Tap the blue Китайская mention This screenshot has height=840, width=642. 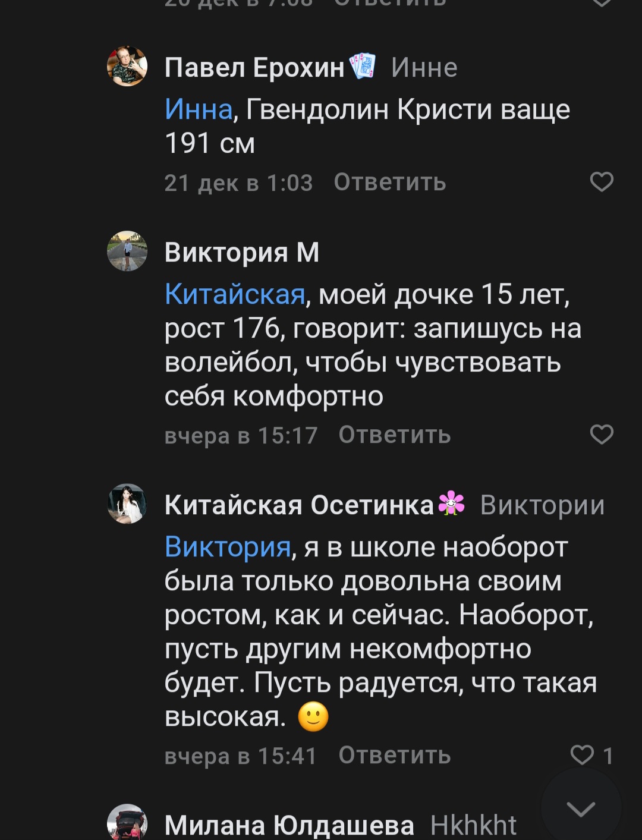(235, 294)
